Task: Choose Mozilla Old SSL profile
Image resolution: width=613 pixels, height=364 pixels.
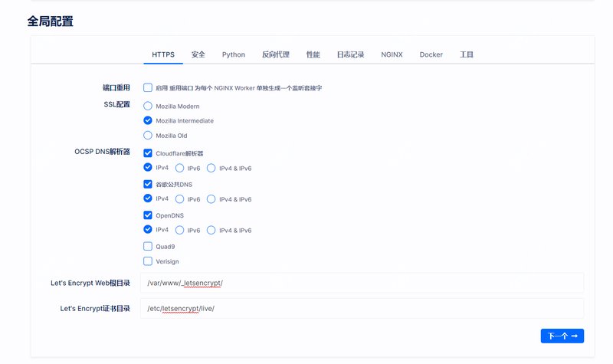Action: 148,136
